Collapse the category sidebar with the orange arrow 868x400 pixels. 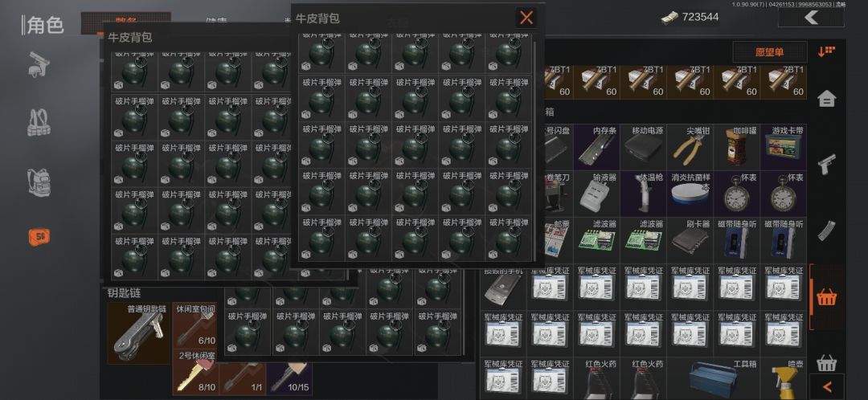(x=827, y=386)
